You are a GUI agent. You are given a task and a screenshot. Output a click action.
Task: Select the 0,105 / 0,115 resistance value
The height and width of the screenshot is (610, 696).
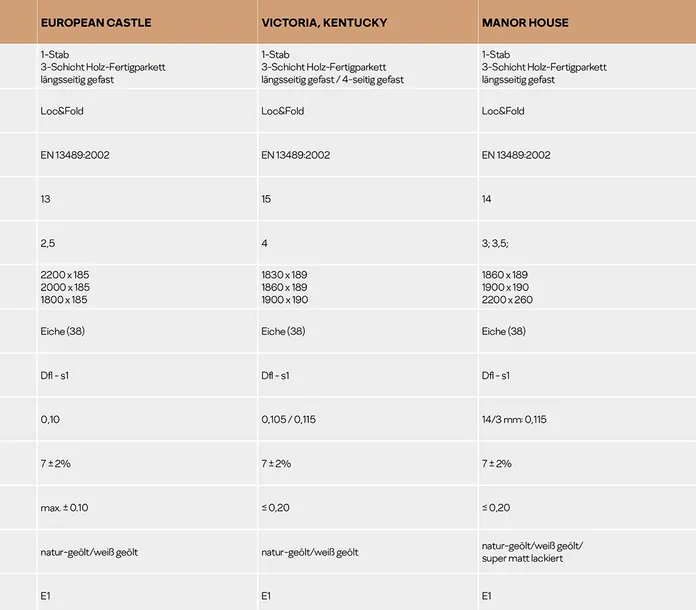tap(289, 419)
